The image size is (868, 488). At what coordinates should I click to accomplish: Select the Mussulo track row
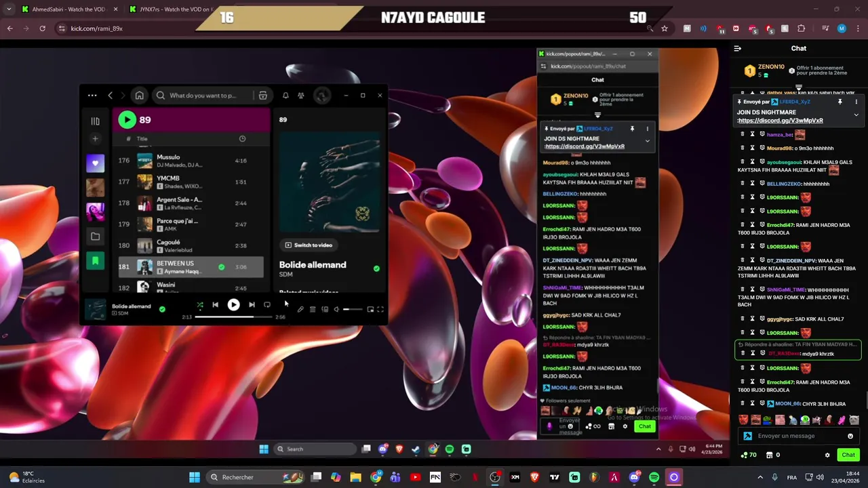191,161
